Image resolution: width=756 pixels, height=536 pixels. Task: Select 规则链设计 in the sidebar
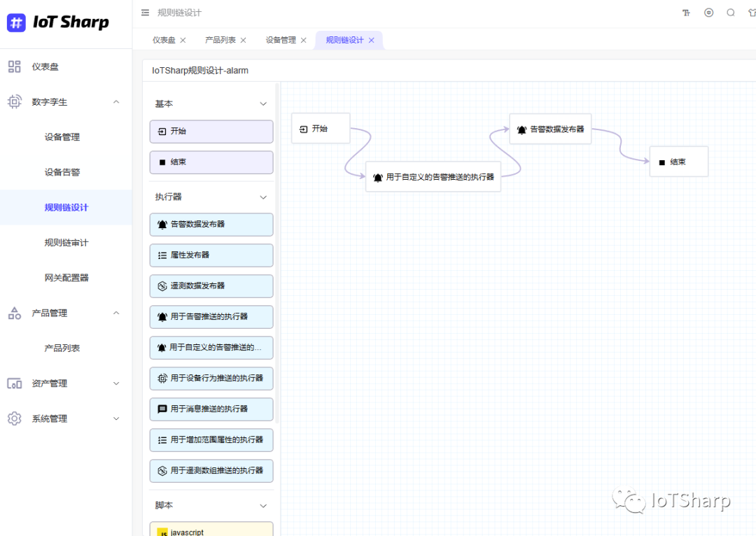(66, 207)
